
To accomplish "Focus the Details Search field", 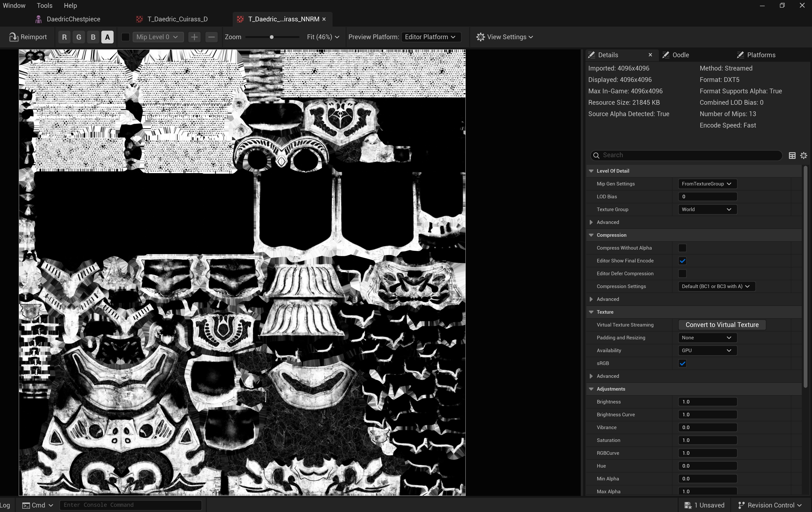I will point(686,155).
